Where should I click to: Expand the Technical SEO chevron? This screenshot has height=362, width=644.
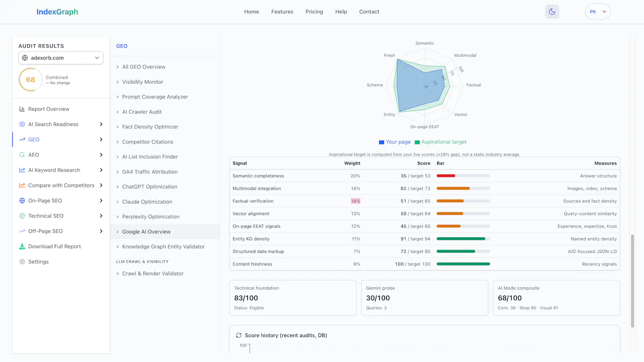tap(101, 216)
